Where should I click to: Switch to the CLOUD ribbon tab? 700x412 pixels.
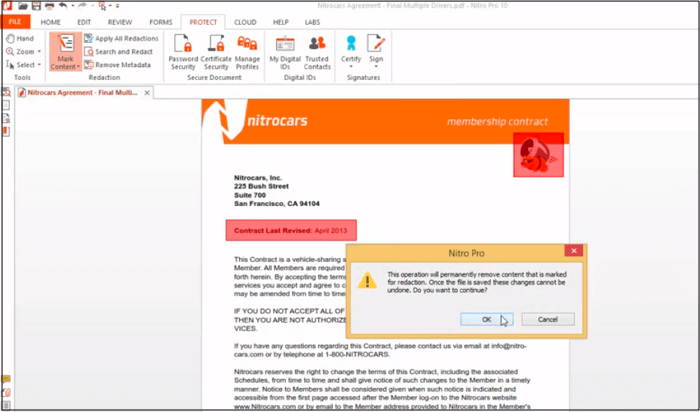(x=245, y=22)
